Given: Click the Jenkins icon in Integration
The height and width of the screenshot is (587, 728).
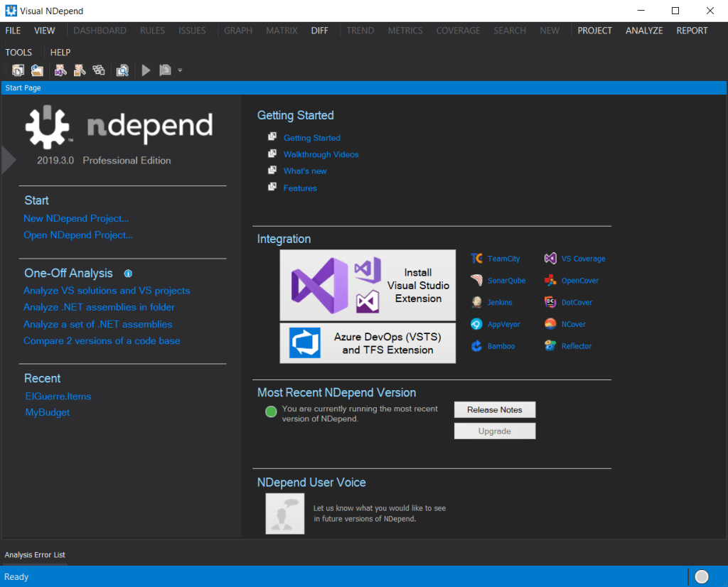Looking at the screenshot, I should pyautogui.click(x=476, y=303).
